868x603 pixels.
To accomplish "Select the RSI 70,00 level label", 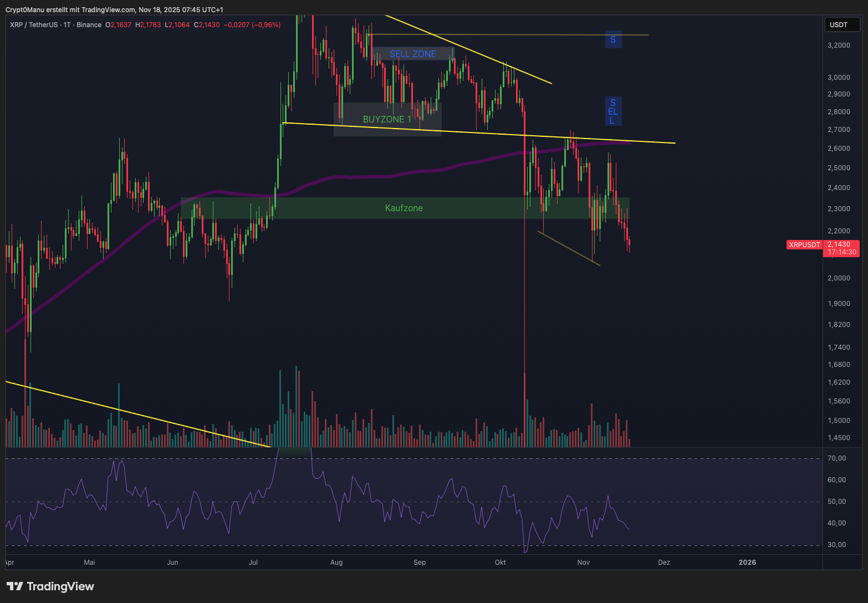I will [x=836, y=458].
